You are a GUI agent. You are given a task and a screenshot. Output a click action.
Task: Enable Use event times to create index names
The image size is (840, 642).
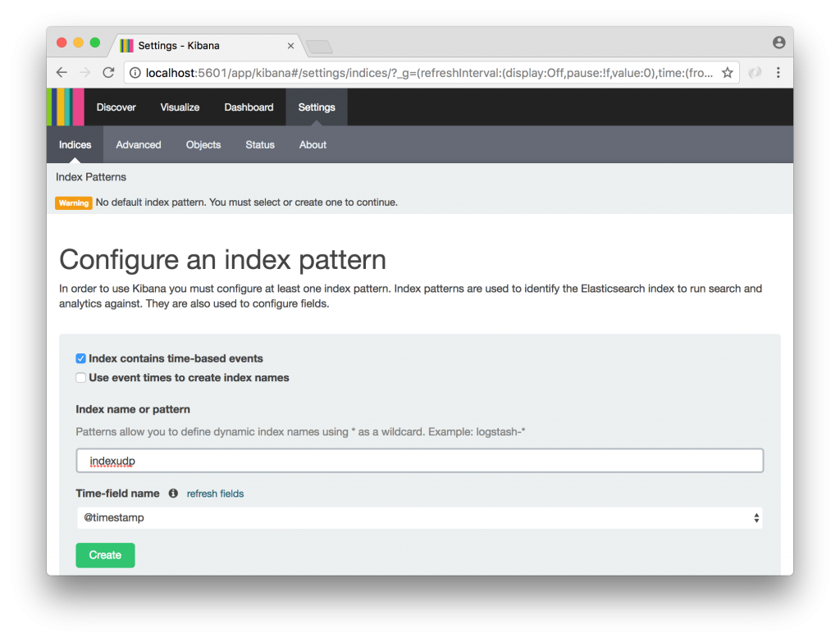point(81,378)
